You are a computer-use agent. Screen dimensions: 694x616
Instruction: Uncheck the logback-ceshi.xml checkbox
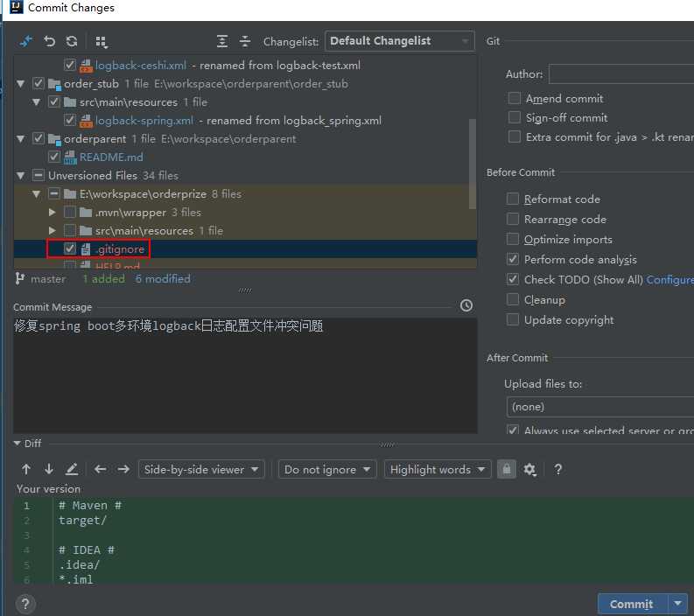point(70,65)
